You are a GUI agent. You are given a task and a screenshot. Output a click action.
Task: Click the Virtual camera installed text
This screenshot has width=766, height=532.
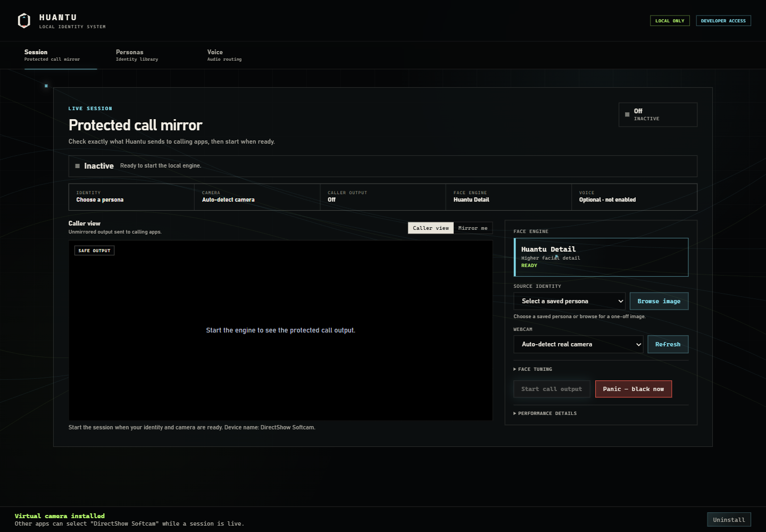pyautogui.click(x=60, y=516)
